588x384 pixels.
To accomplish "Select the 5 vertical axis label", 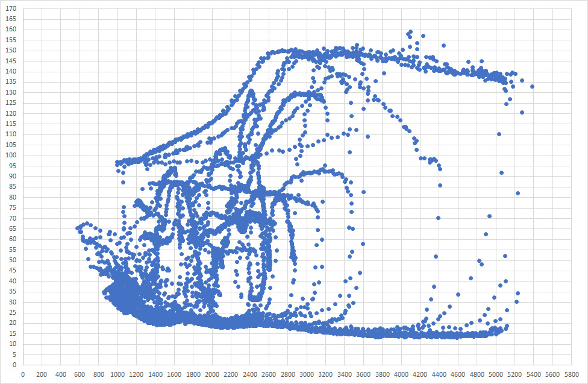I will (x=14, y=354).
